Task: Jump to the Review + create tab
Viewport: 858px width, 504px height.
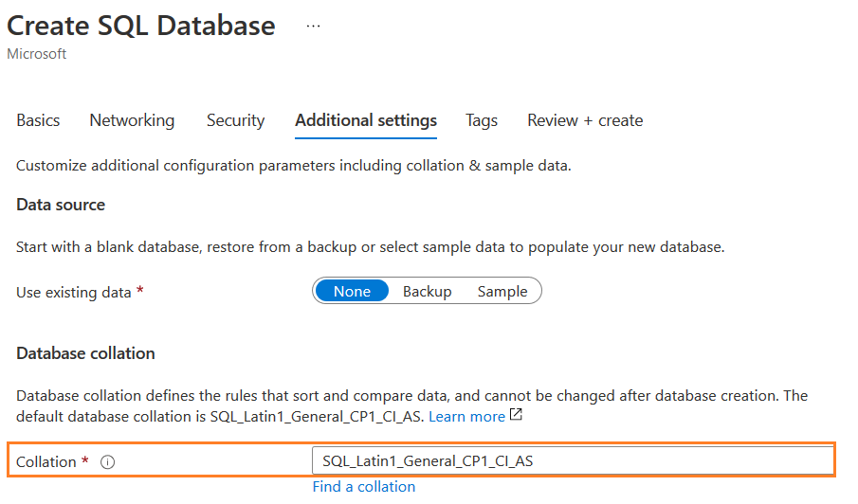Action: point(585,120)
